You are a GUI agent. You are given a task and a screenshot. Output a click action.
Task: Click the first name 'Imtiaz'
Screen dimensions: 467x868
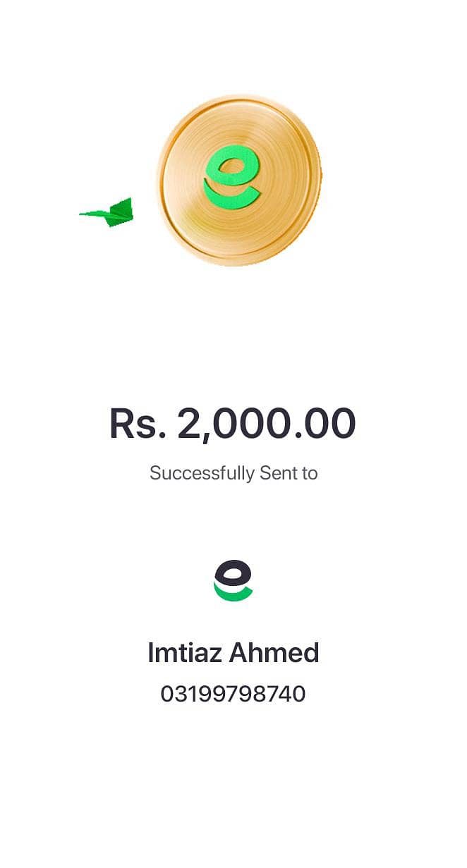tap(186, 653)
